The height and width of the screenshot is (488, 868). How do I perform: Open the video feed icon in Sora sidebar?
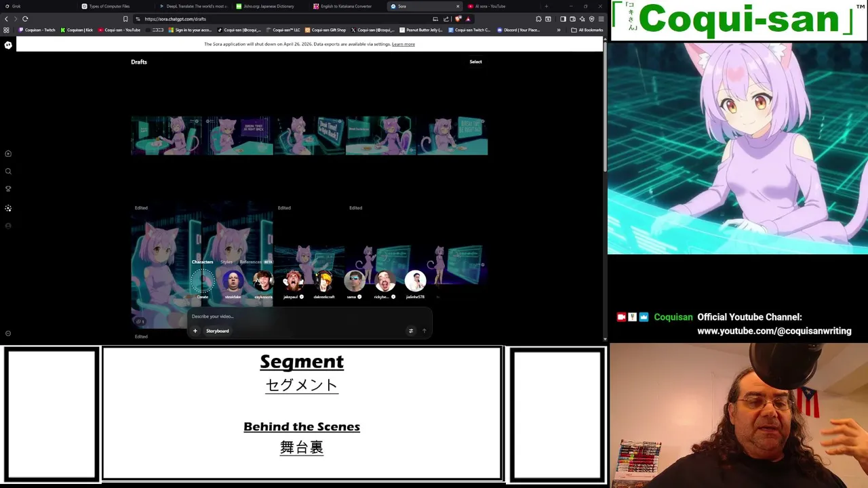(x=8, y=154)
